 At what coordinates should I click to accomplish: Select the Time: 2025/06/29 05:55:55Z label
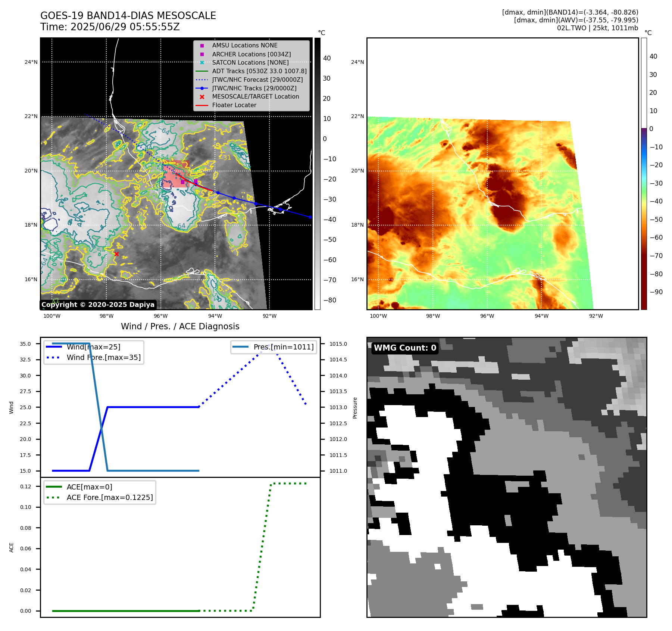pos(110,27)
